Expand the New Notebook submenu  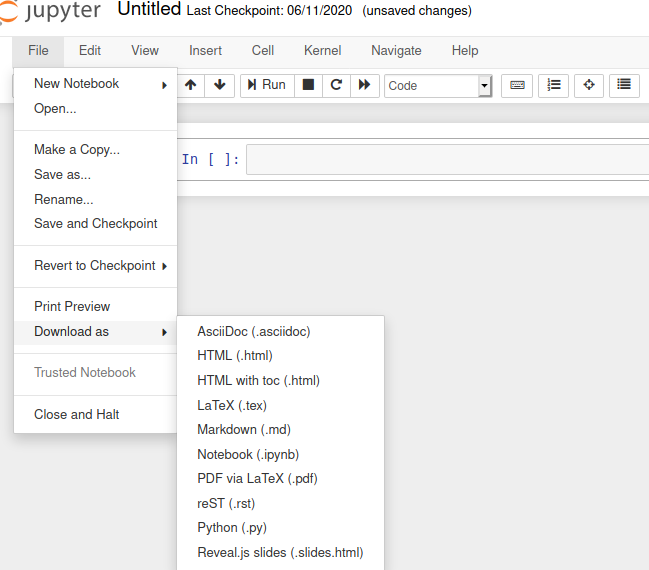(x=96, y=84)
